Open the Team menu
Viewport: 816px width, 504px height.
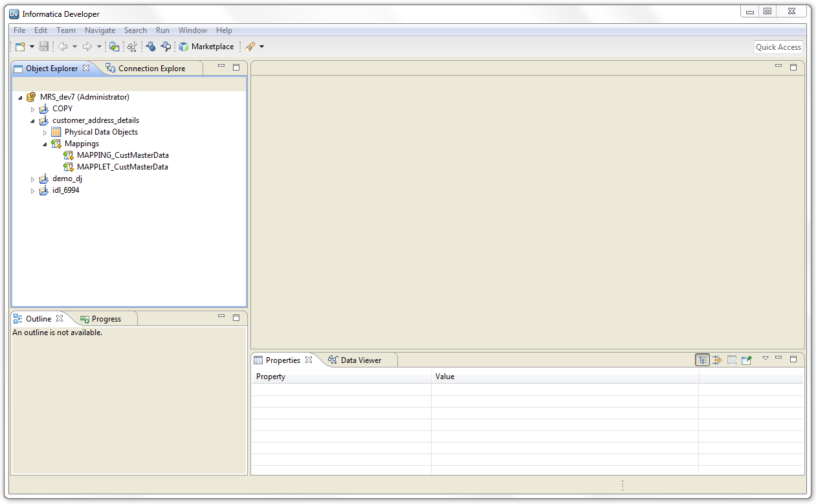(x=66, y=30)
